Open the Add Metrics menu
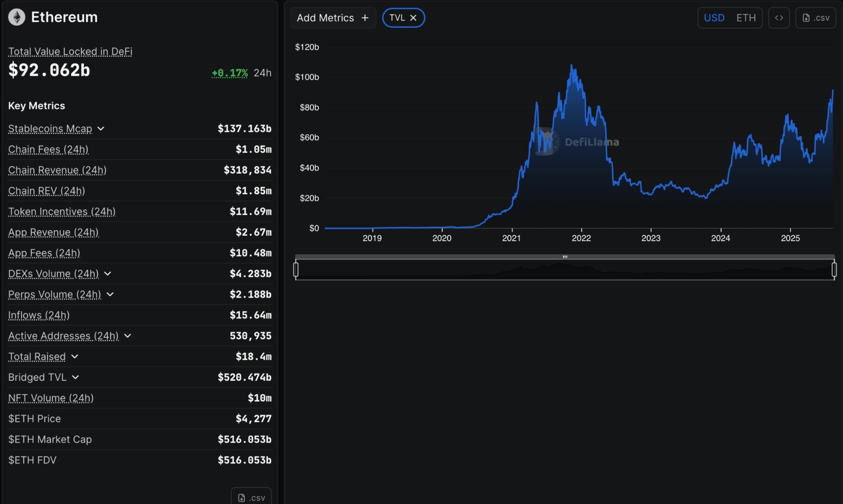This screenshot has width=843, height=504. [325, 18]
